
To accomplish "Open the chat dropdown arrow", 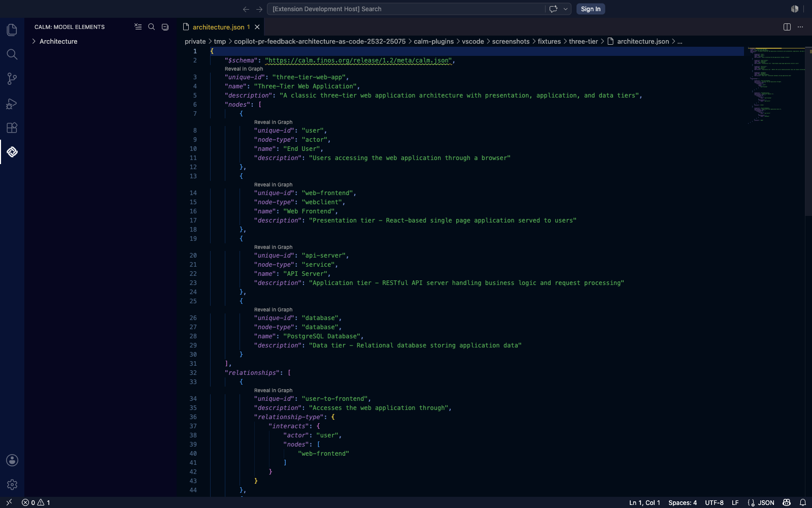I will [x=565, y=9].
